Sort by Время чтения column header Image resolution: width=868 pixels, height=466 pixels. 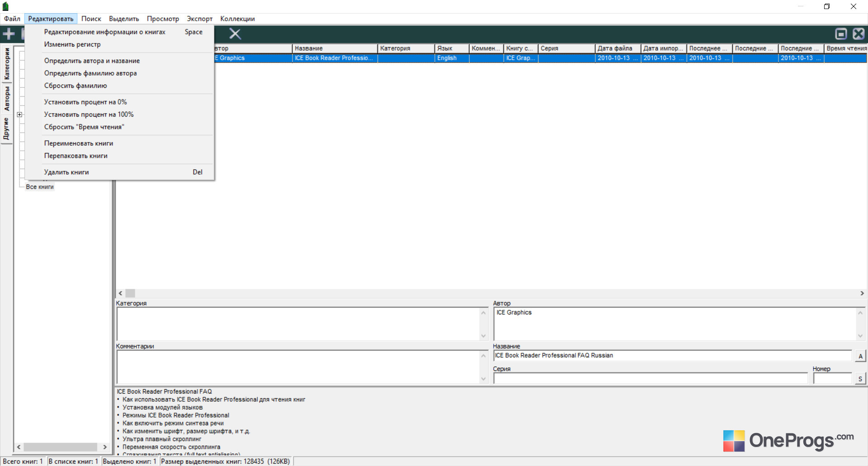846,48
